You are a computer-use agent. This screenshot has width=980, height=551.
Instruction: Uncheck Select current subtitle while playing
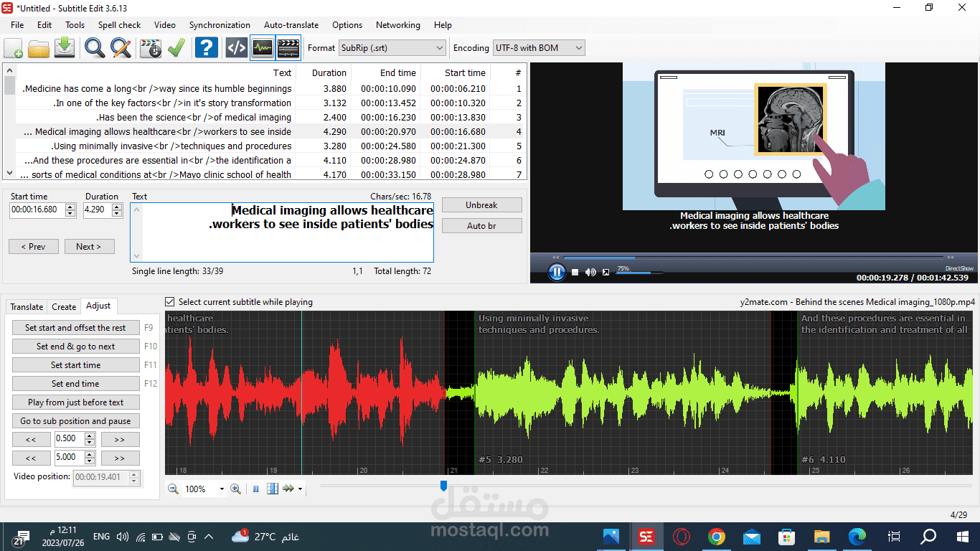tap(170, 302)
